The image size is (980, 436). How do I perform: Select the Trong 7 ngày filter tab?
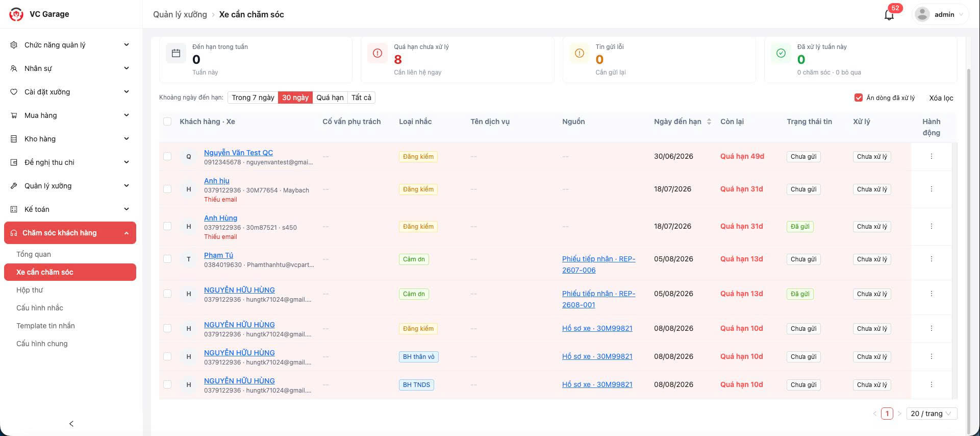tap(253, 98)
